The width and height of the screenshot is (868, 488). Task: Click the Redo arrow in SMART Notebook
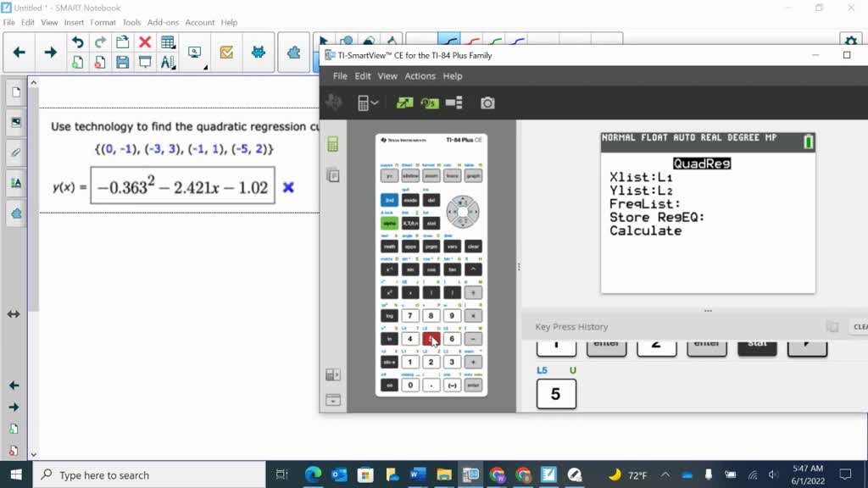(x=100, y=42)
